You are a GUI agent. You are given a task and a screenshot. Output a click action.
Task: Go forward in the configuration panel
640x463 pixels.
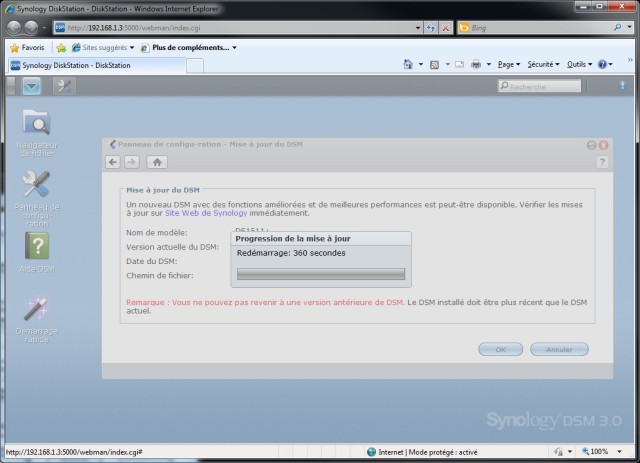point(131,162)
